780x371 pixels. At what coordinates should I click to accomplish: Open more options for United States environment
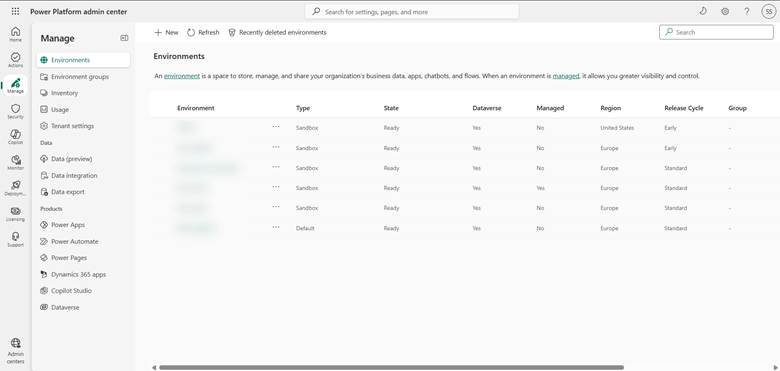pyautogui.click(x=276, y=127)
